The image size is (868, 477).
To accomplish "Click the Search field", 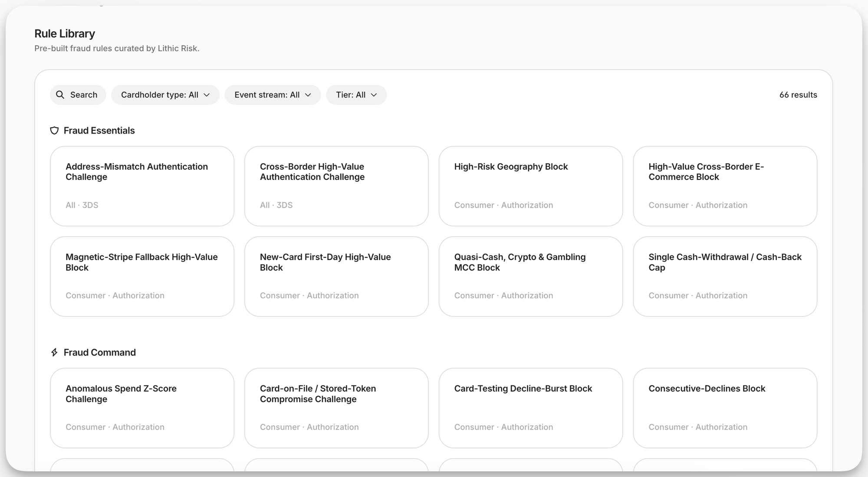I will [78, 95].
